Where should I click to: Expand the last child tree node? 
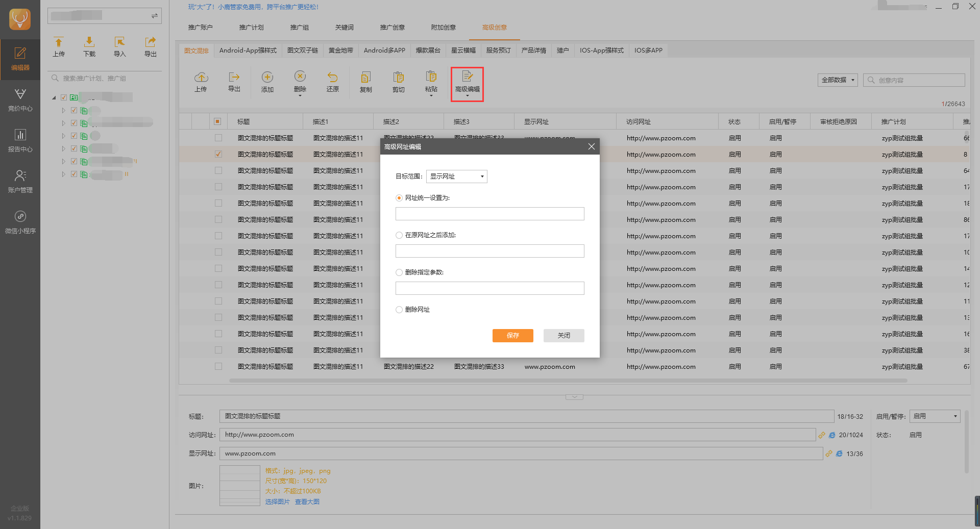63,174
